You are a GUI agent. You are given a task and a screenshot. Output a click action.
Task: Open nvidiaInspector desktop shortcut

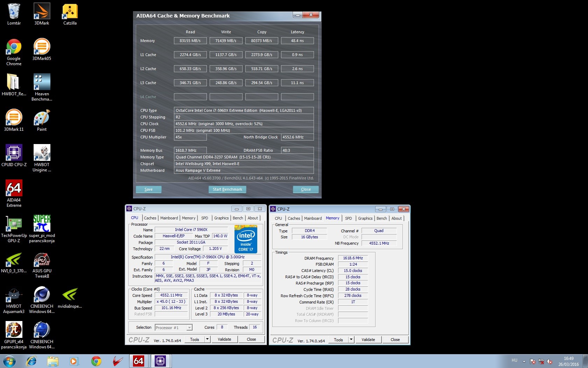coord(70,298)
